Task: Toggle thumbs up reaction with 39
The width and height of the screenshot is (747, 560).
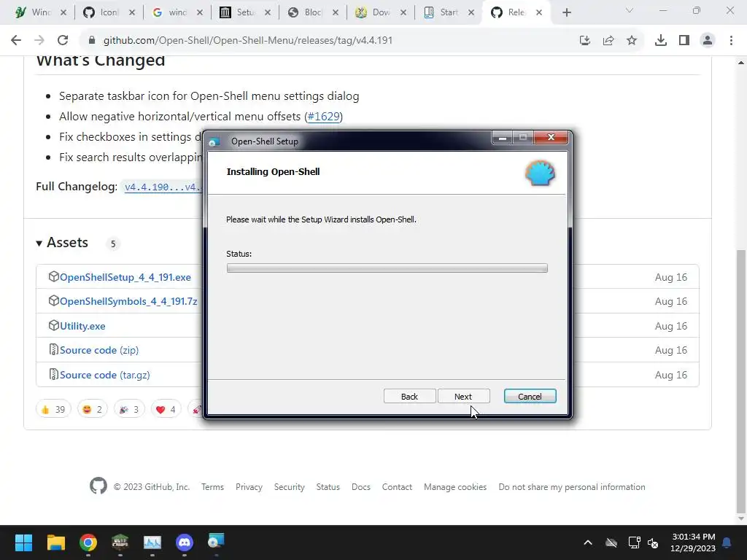Action: click(53, 409)
